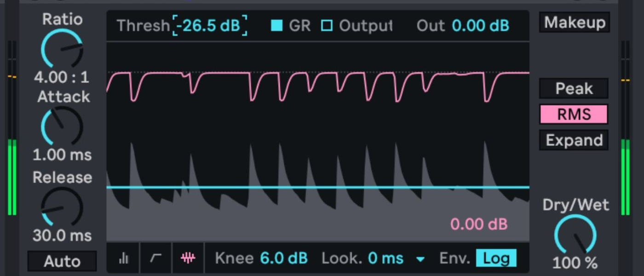
Task: Click the Env. label
Action: point(454,259)
